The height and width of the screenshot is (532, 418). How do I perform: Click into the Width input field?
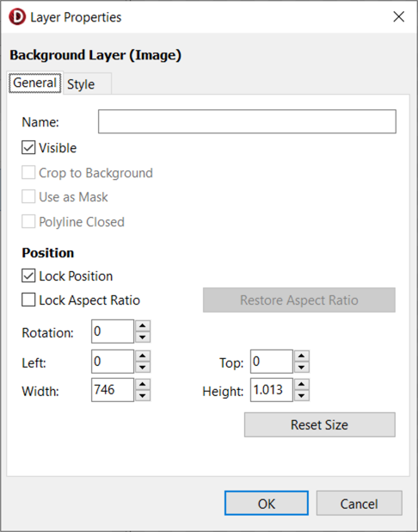click(113, 390)
